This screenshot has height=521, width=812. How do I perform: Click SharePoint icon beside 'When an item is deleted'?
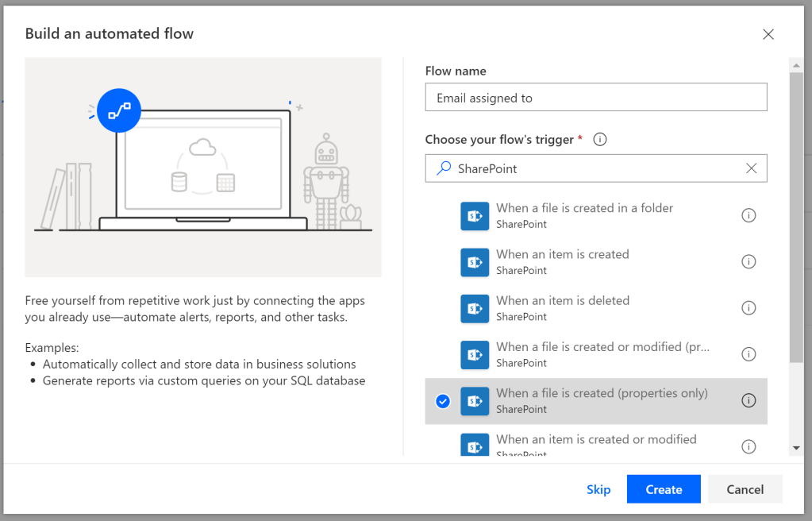475,308
